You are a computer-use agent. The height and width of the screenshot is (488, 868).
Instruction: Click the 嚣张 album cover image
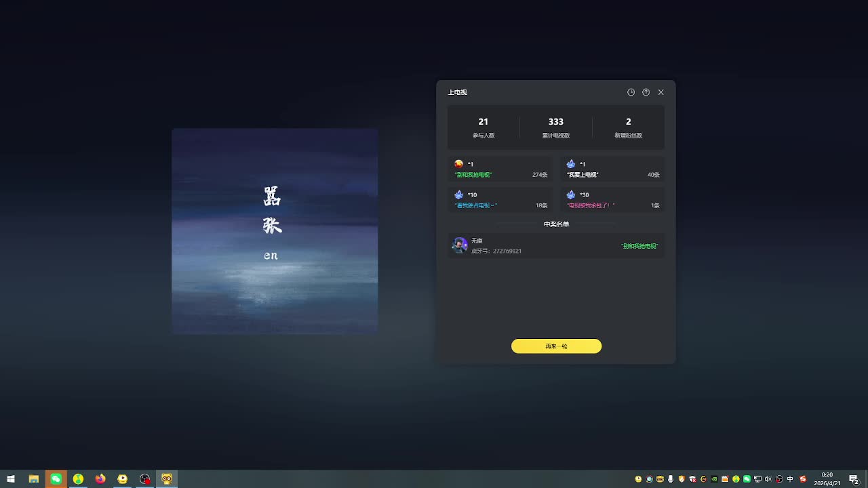pos(275,231)
